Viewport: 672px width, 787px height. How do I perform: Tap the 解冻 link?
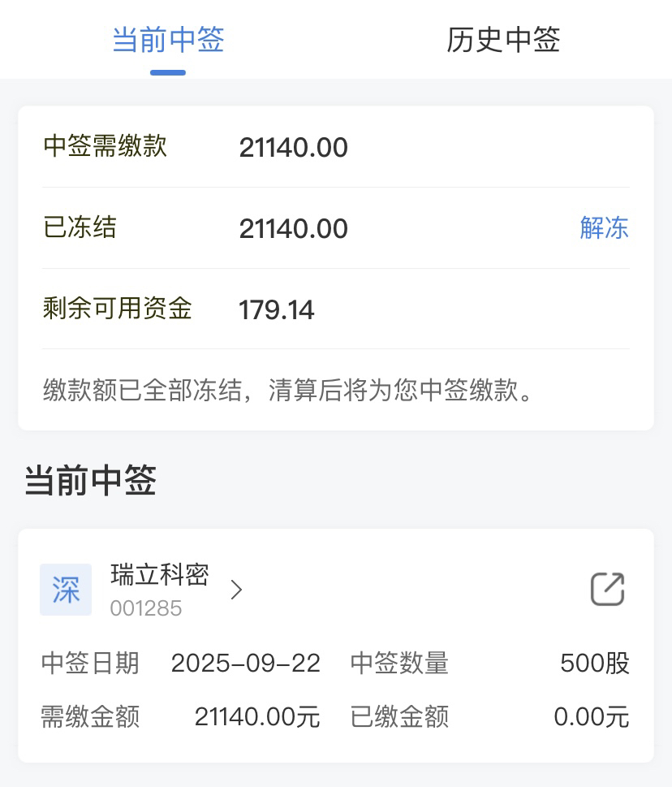pyautogui.click(x=605, y=228)
